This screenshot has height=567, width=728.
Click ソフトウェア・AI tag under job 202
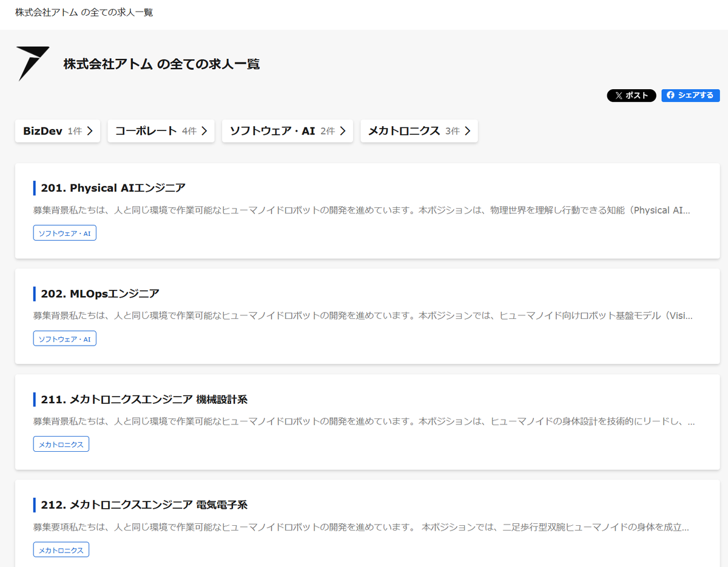[x=65, y=338]
